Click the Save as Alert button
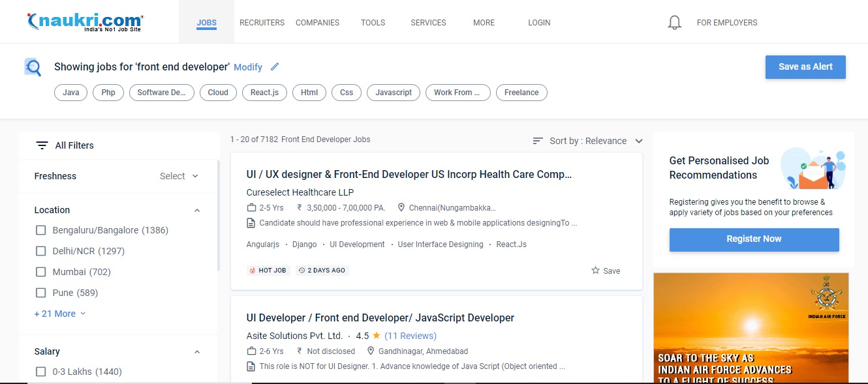The image size is (868, 384). tap(805, 66)
